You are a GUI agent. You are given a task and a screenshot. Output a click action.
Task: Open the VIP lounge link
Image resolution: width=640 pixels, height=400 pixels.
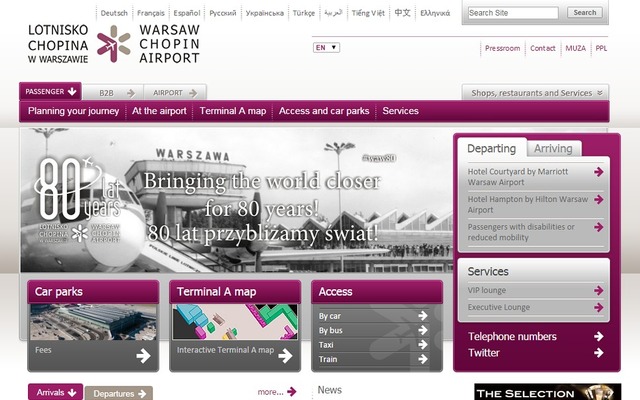[x=487, y=290]
